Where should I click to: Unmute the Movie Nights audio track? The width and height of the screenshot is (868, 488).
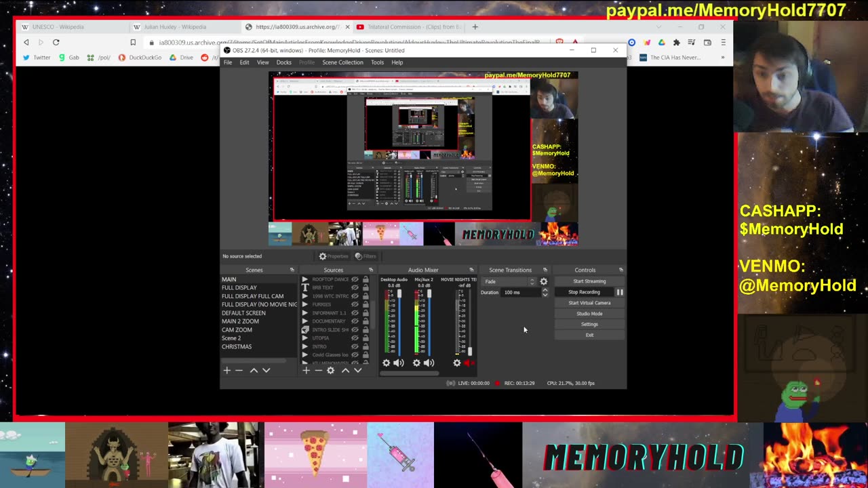[469, 363]
